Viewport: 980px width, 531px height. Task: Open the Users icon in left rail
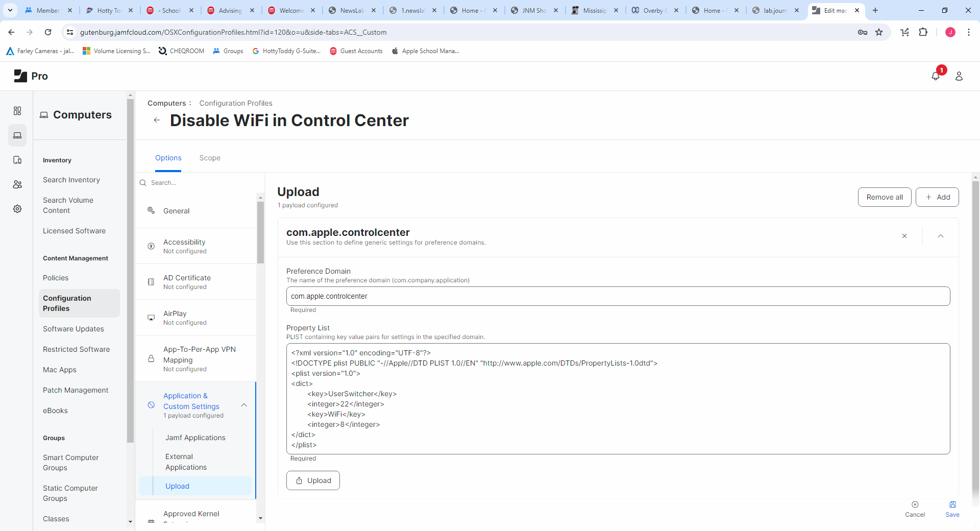(17, 184)
